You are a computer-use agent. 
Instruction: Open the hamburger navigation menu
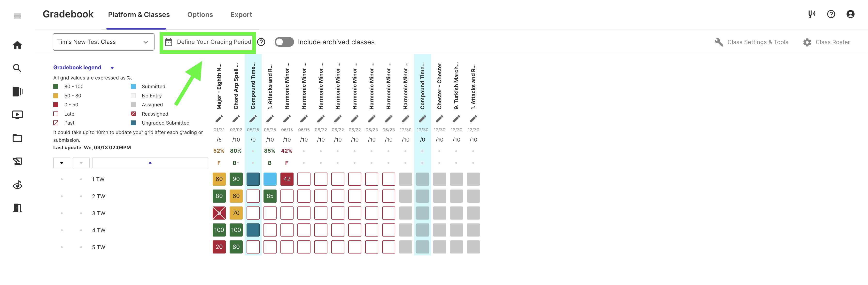click(17, 16)
